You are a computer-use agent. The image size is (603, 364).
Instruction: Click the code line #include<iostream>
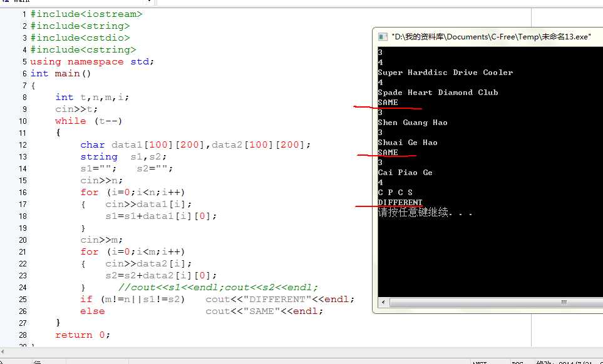tap(86, 14)
